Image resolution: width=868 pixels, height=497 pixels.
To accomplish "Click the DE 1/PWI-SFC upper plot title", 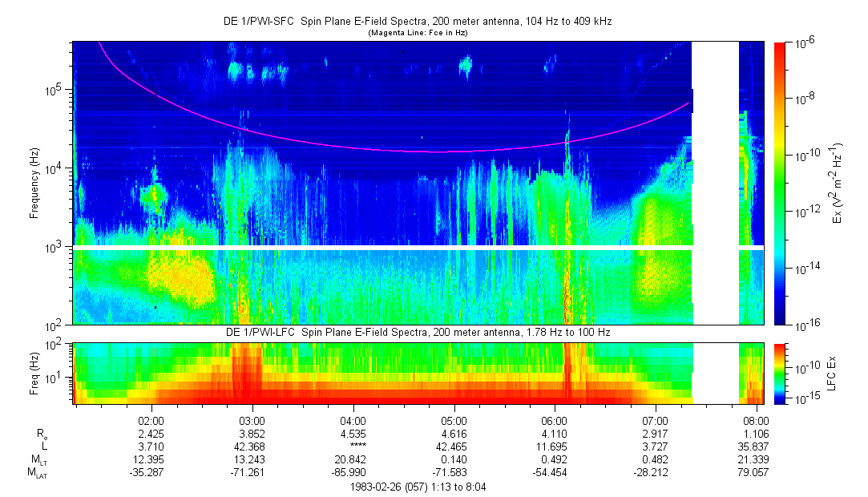I will [x=417, y=22].
